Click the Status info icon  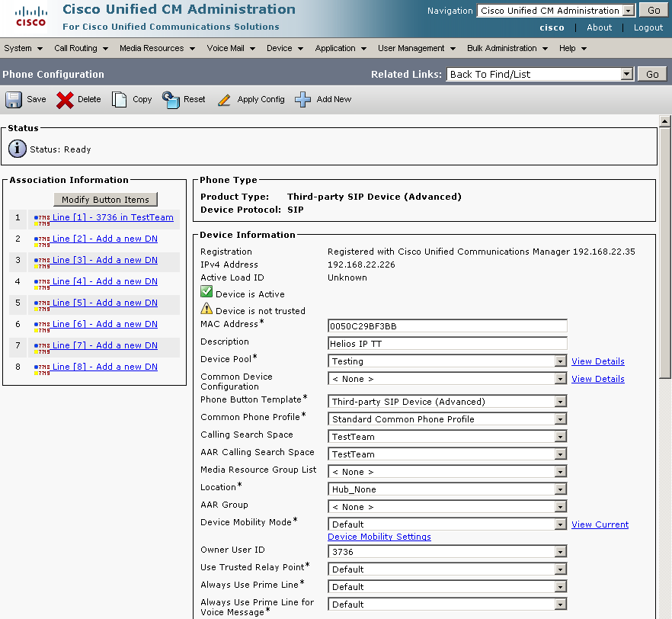18,149
